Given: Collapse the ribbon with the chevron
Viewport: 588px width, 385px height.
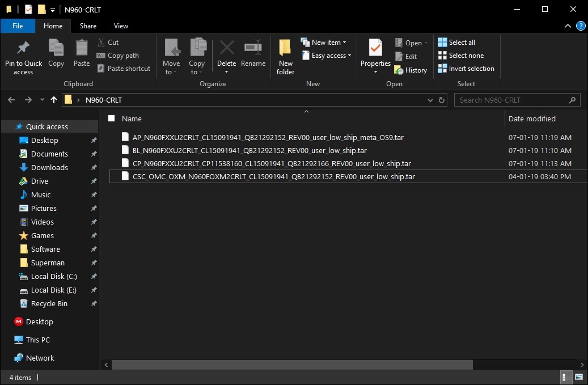Looking at the screenshot, I should [x=568, y=26].
